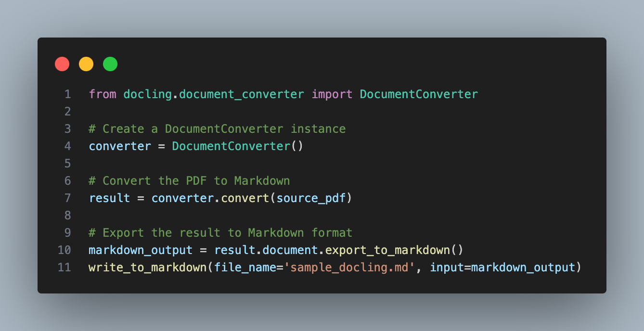Click the 'converter' variable on line 4

[x=120, y=146]
